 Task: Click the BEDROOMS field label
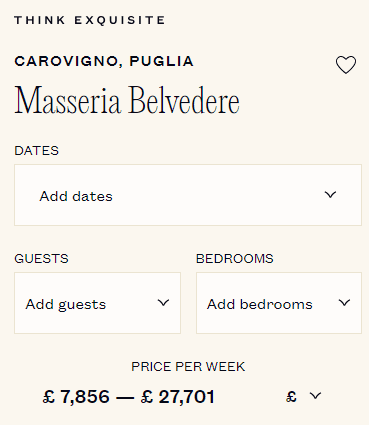click(235, 259)
